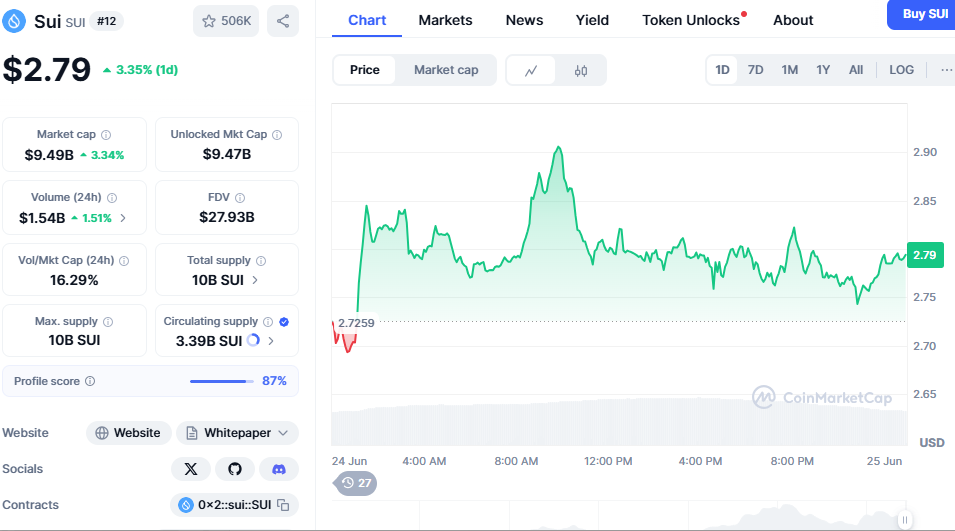Viewport: 955px width, 531px height.
Task: Select the 1Y time range
Action: click(823, 70)
